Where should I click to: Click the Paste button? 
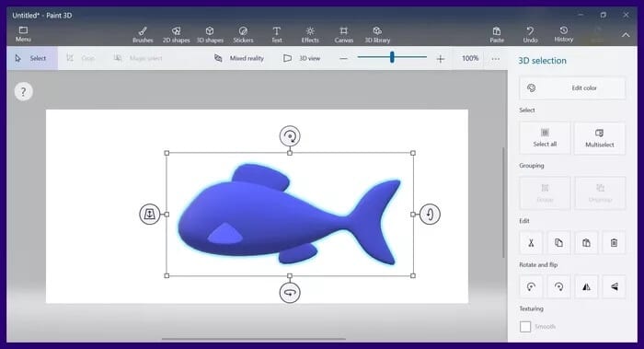point(497,34)
